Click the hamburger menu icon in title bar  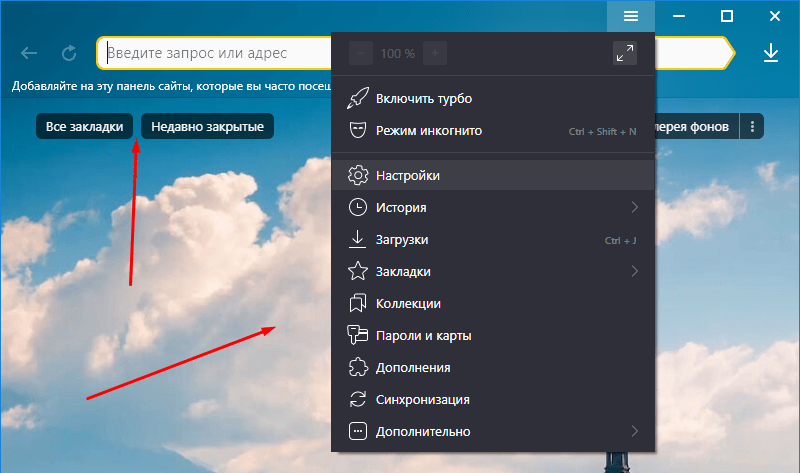631,16
